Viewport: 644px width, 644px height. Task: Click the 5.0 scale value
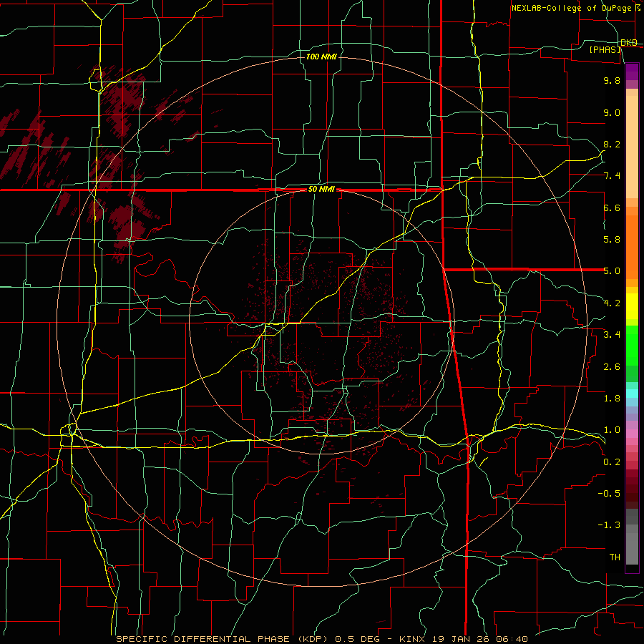(x=612, y=271)
